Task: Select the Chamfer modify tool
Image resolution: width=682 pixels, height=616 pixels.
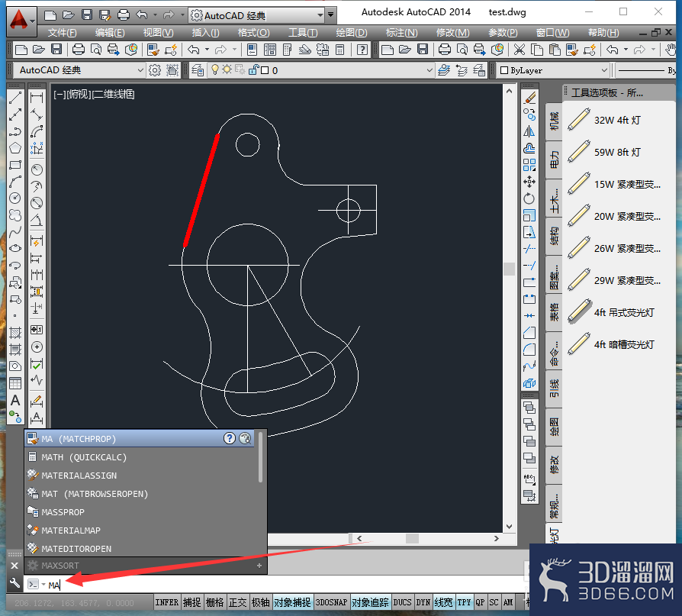Action: pyautogui.click(x=529, y=333)
